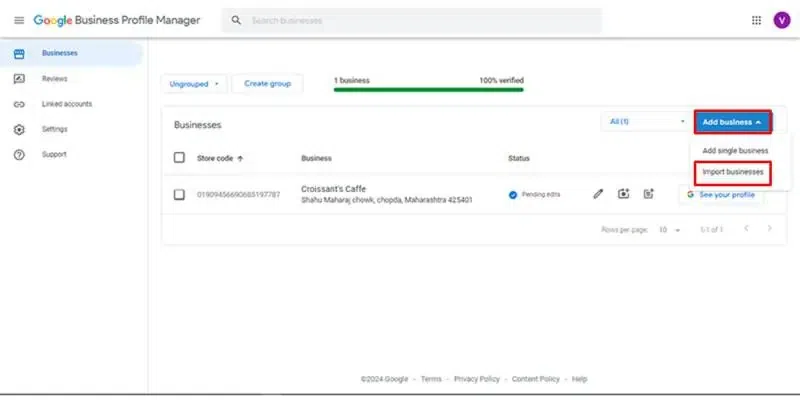Click store code 01909456690685197787

click(x=239, y=195)
